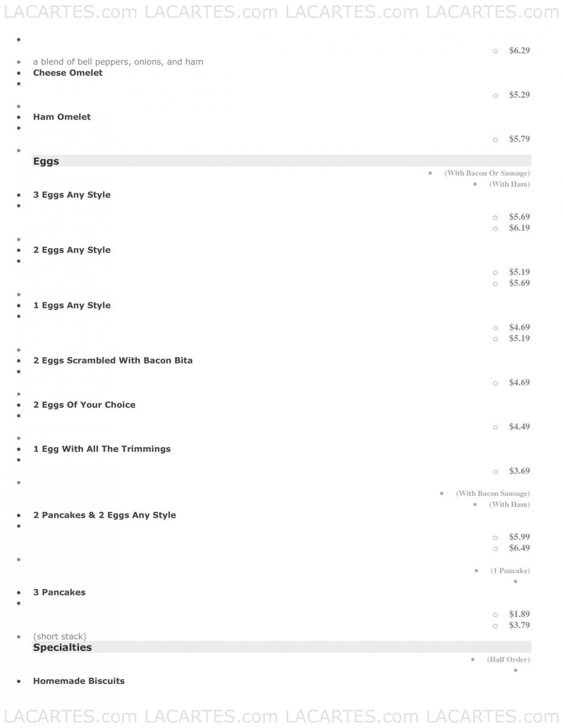Select the Ham Omelet item
Viewport: 563px width, 728px height.
[61, 117]
